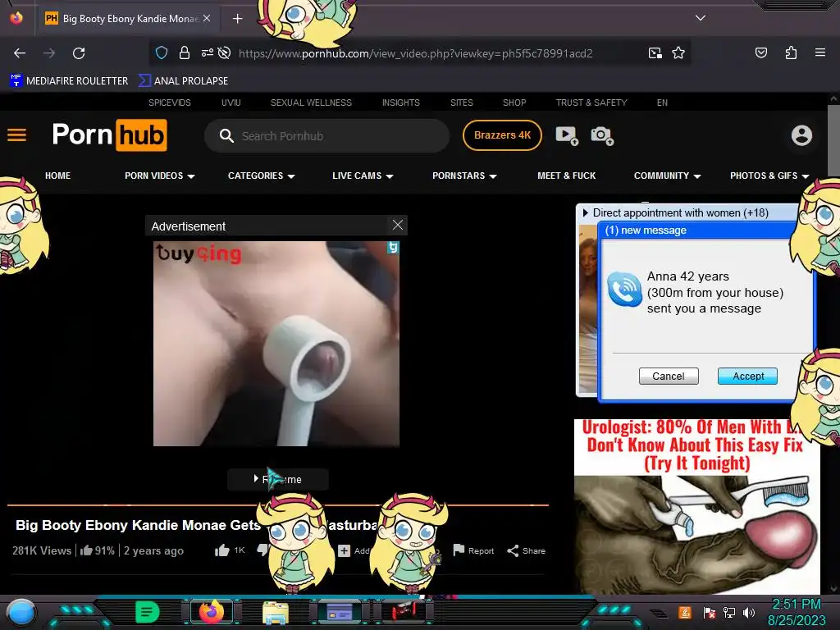Open the user profile avatar icon

pyautogui.click(x=801, y=135)
